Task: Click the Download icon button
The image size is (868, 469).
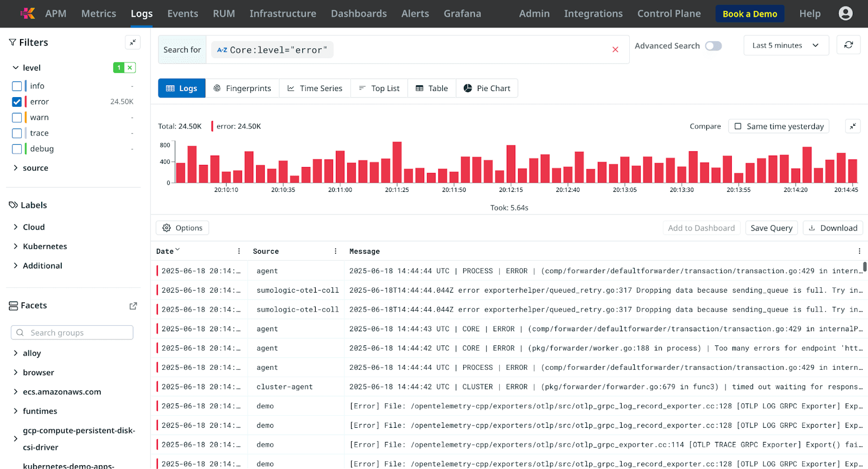Action: [x=812, y=228]
